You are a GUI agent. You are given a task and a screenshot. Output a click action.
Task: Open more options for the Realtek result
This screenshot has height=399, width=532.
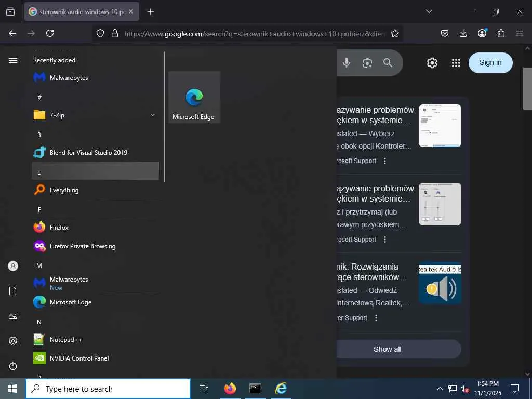pyautogui.click(x=376, y=318)
